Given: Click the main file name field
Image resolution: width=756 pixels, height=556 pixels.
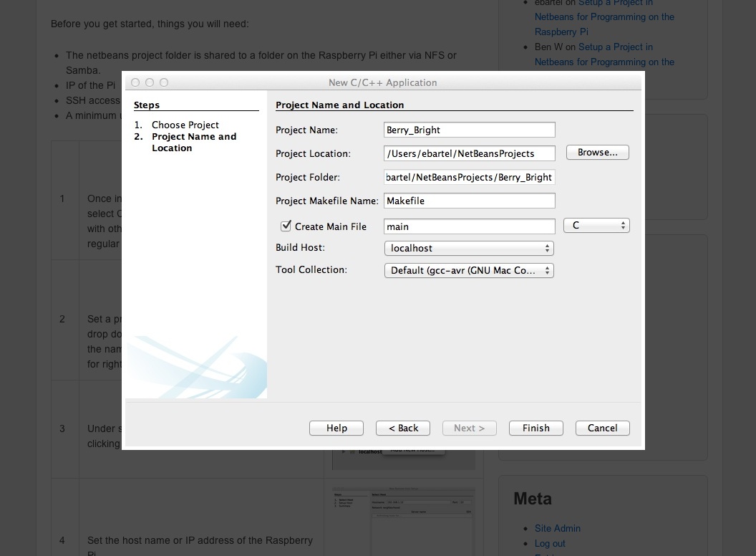Looking at the screenshot, I should tap(470, 226).
